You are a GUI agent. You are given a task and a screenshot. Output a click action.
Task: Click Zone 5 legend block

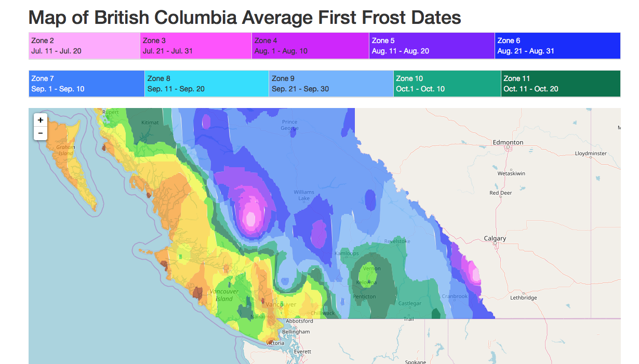click(x=432, y=46)
